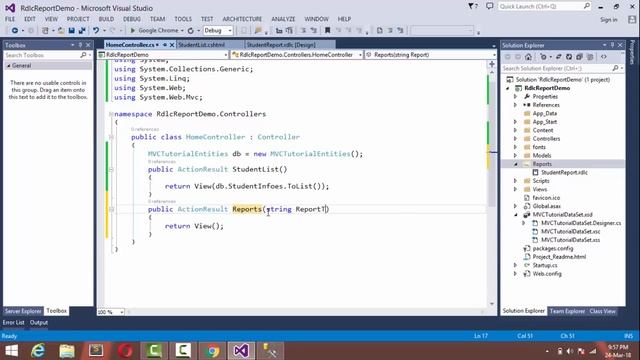Open the Error List tab
The height and width of the screenshot is (360, 640).
point(13,322)
